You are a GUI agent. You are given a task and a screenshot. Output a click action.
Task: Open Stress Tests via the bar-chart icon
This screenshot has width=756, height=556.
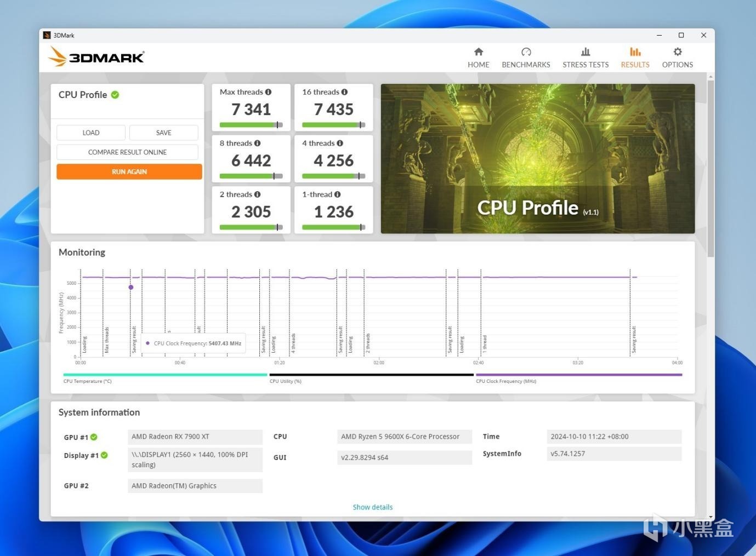coord(586,52)
